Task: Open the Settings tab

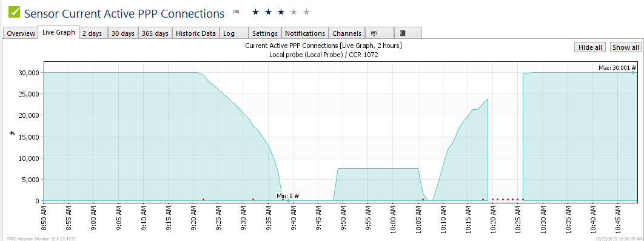Action: click(x=265, y=33)
